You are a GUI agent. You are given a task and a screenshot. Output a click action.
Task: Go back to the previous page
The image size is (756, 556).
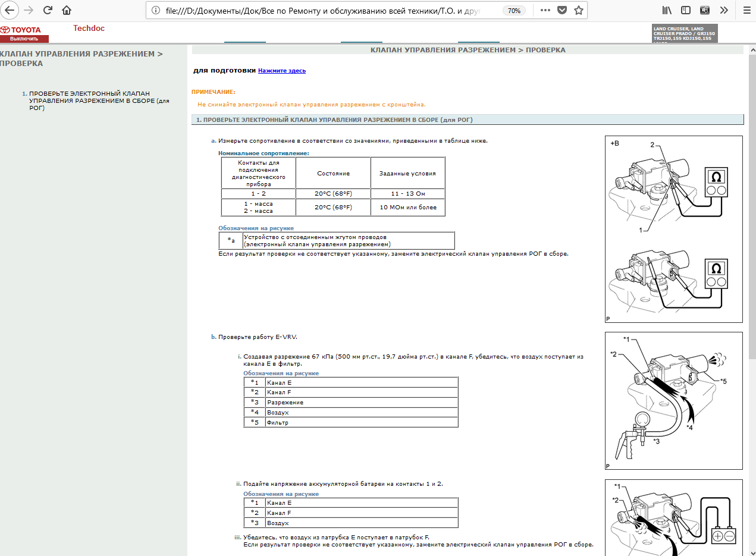tap(8, 10)
